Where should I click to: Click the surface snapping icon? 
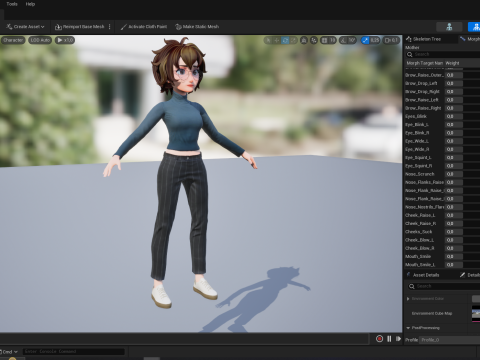(314, 40)
